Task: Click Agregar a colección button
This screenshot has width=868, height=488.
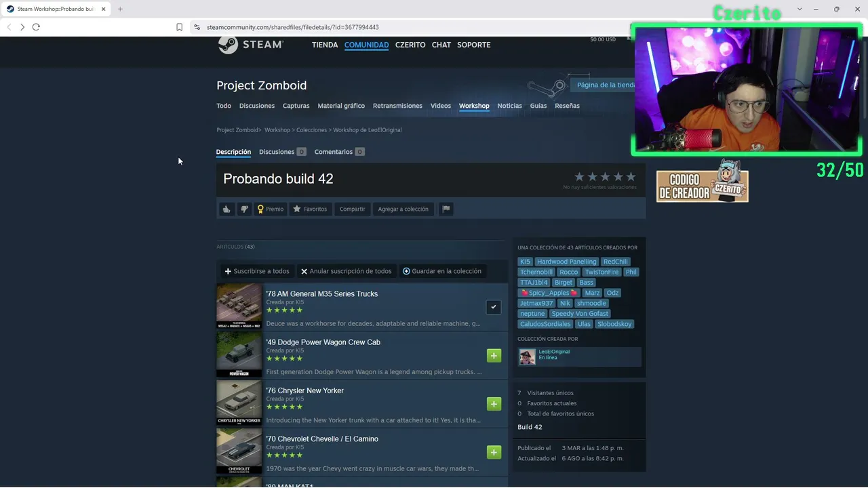Action: (x=403, y=209)
